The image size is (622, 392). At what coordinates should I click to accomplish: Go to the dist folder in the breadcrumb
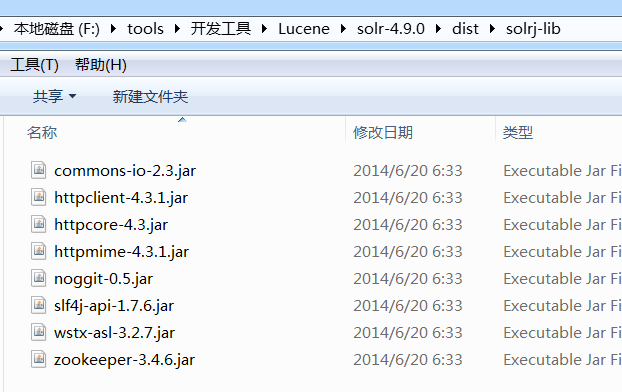465,29
